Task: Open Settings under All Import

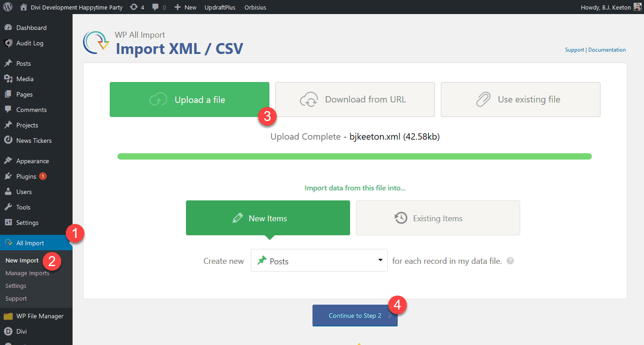Action: (x=15, y=286)
